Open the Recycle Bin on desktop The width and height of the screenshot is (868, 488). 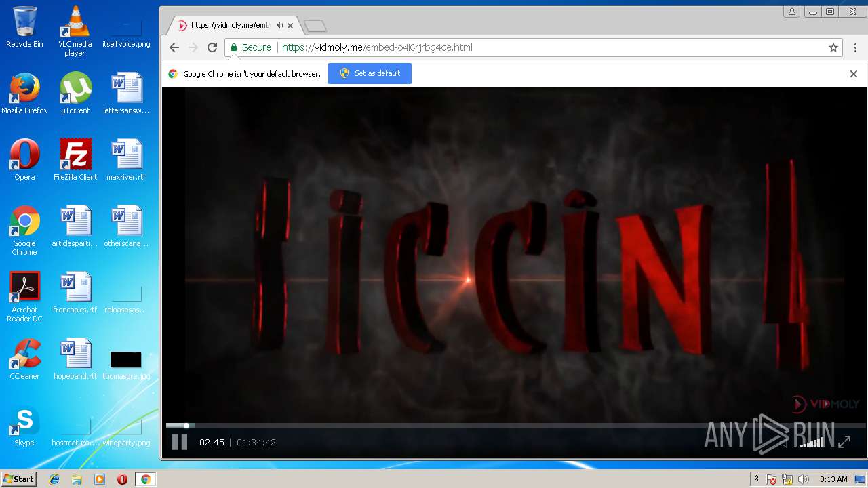pos(24,27)
